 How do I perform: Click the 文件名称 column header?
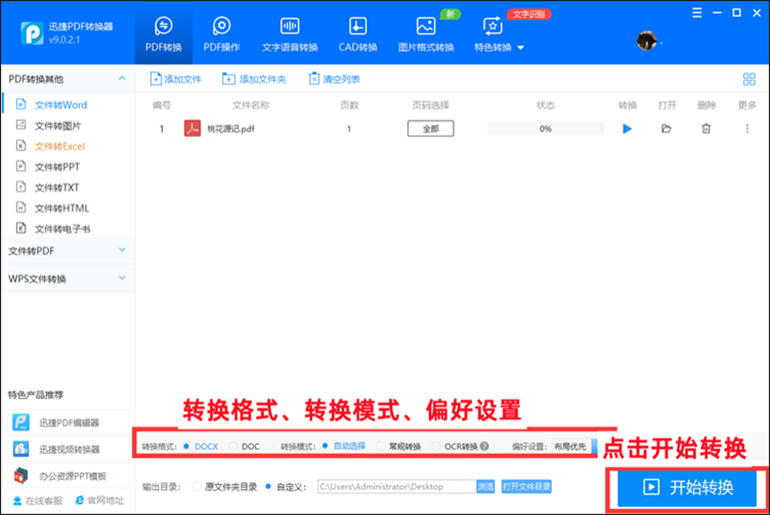[x=250, y=105]
